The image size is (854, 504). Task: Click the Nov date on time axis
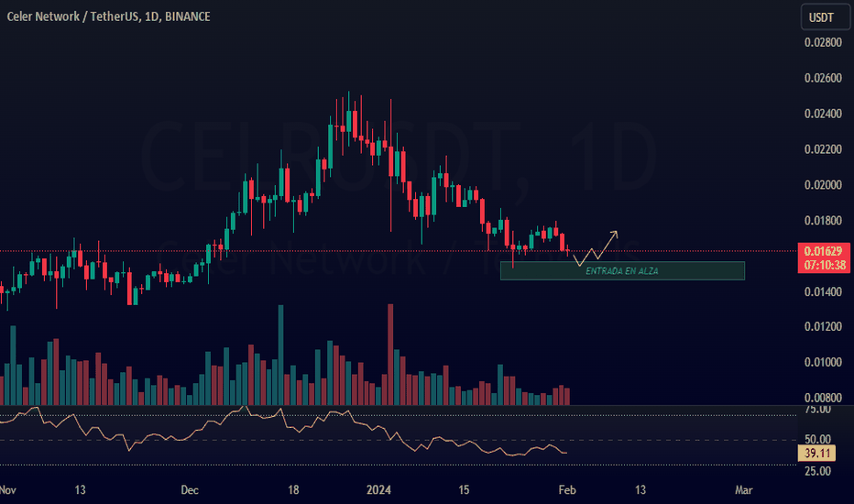click(x=7, y=490)
